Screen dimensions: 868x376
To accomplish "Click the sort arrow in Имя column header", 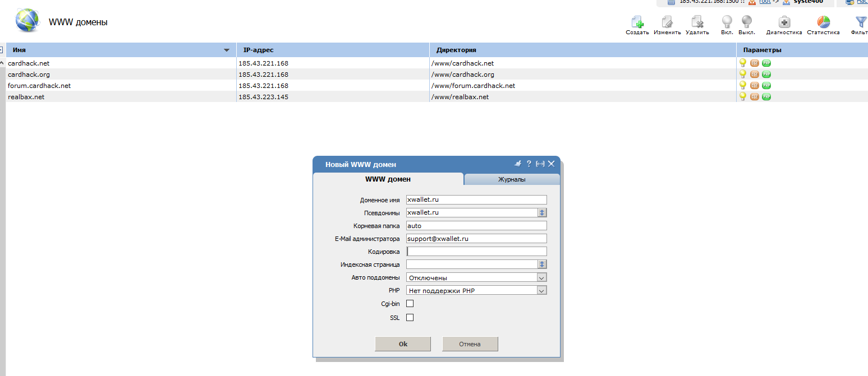I will click(227, 50).
